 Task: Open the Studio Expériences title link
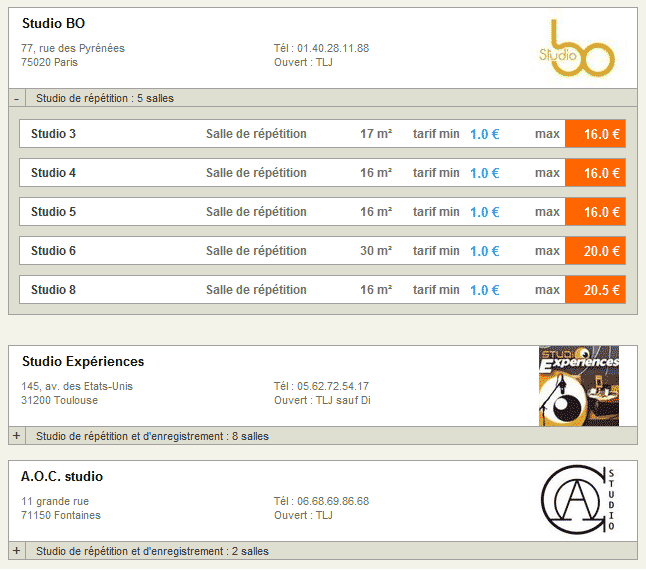pyautogui.click(x=83, y=362)
